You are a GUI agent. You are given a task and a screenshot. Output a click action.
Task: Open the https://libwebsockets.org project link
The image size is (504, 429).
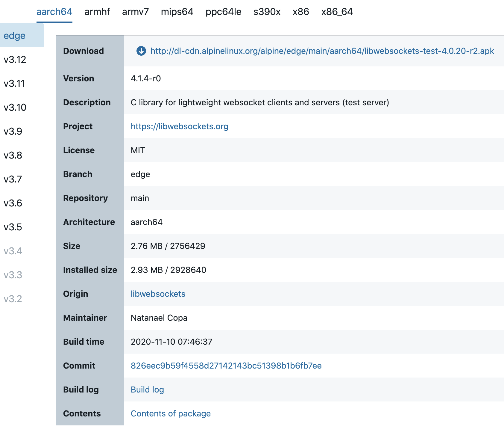[x=180, y=126]
